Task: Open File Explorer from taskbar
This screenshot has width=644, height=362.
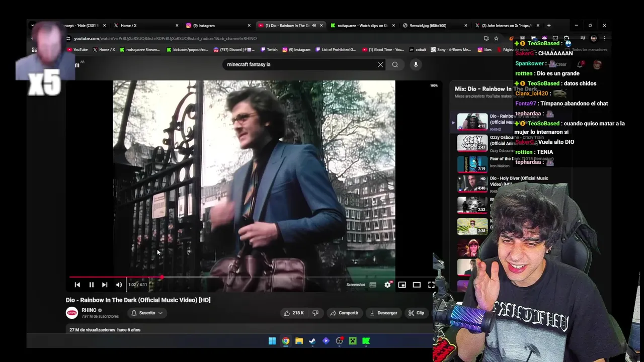Action: [x=299, y=341]
